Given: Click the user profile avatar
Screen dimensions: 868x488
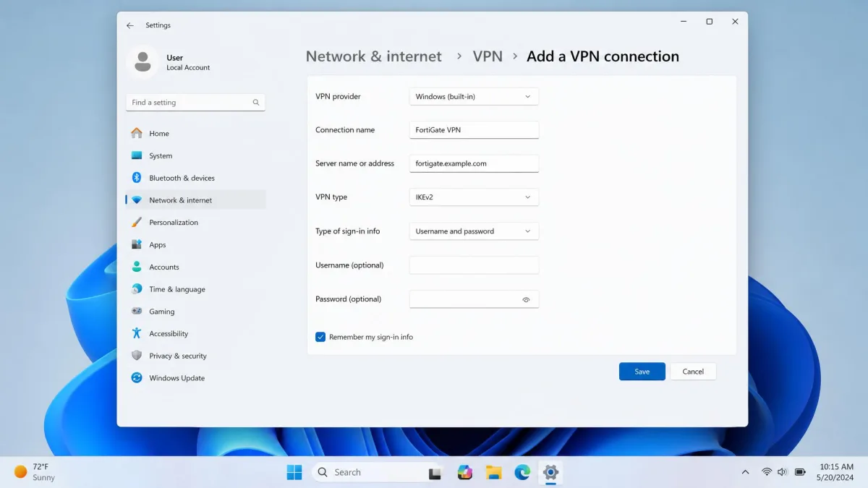Looking at the screenshot, I should click(x=142, y=62).
